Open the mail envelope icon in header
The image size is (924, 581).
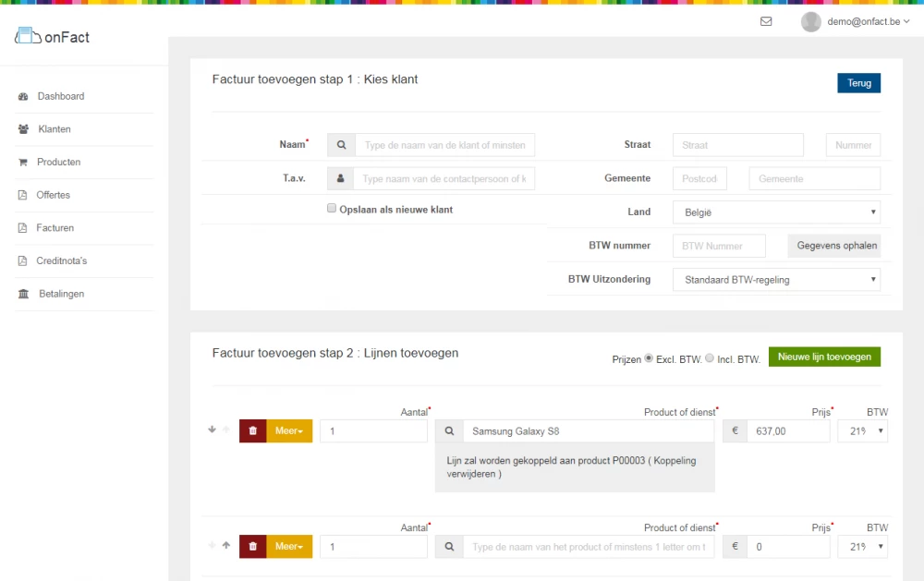pyautogui.click(x=766, y=21)
